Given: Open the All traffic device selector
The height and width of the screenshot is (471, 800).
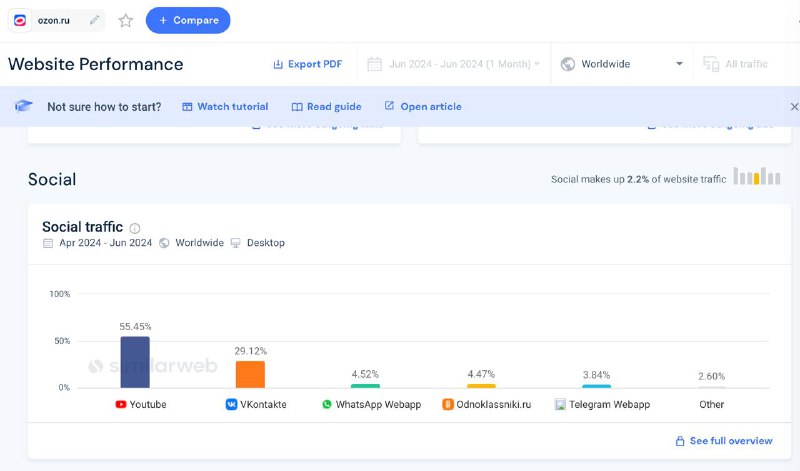Looking at the screenshot, I should tap(736, 64).
